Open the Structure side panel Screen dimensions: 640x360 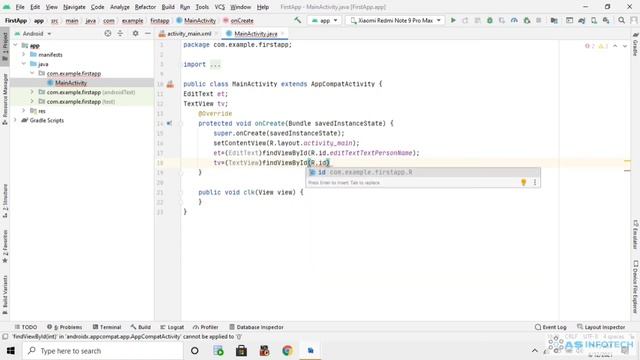[x=5, y=201]
